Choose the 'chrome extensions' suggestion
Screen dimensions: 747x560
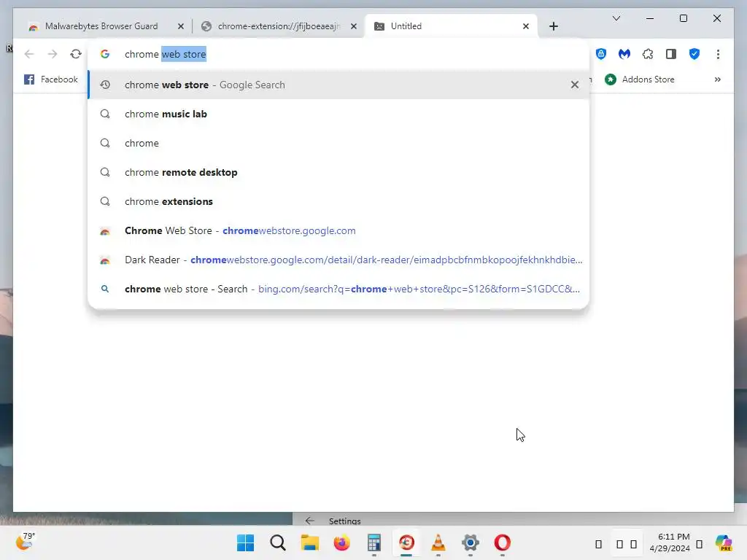[338, 201]
